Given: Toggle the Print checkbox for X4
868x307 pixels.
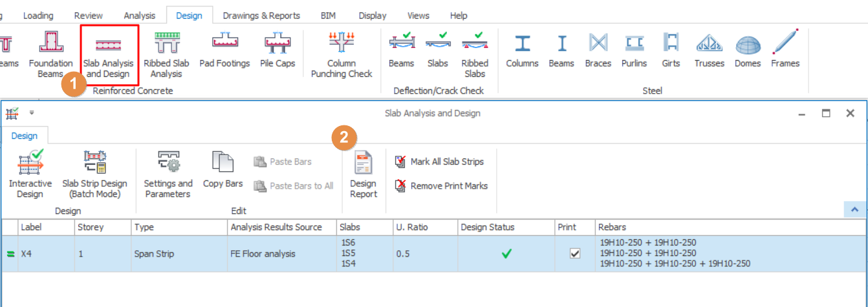Looking at the screenshot, I should [574, 254].
